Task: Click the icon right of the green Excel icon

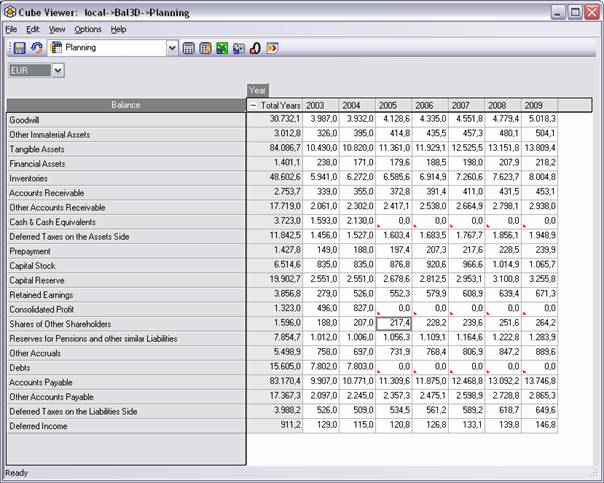Action: pos(239,47)
